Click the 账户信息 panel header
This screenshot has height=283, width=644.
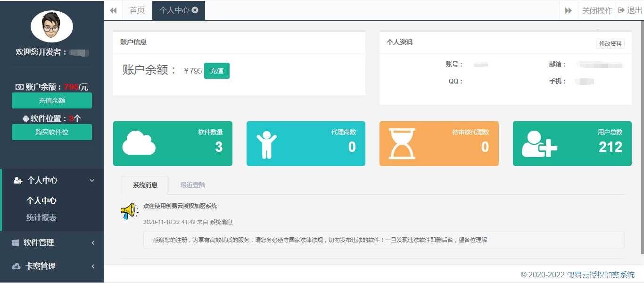pos(239,42)
